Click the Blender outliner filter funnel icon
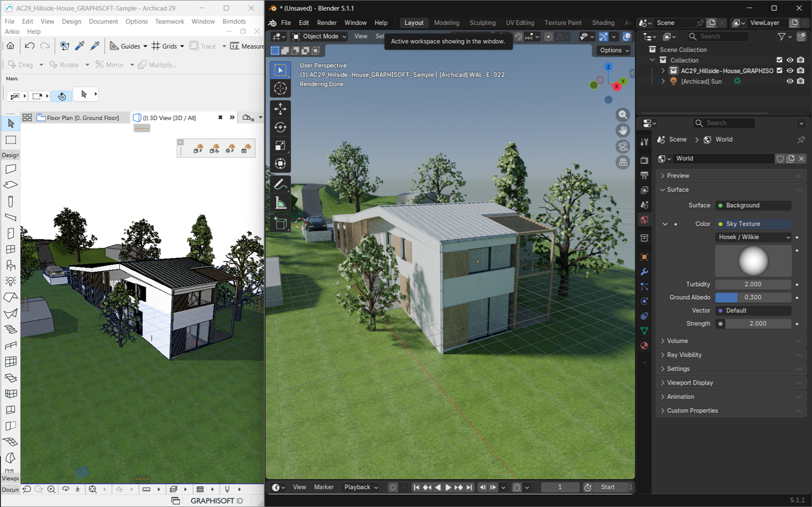Image resolution: width=812 pixels, height=507 pixels. tap(781, 36)
